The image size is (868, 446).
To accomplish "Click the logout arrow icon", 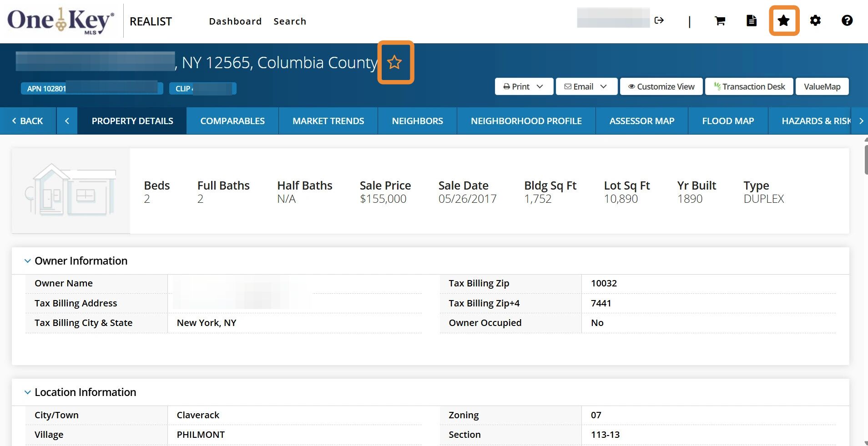I will 659,20.
